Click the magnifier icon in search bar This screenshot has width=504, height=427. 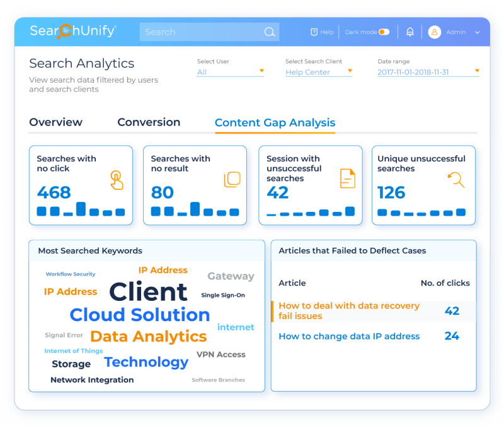coord(270,32)
